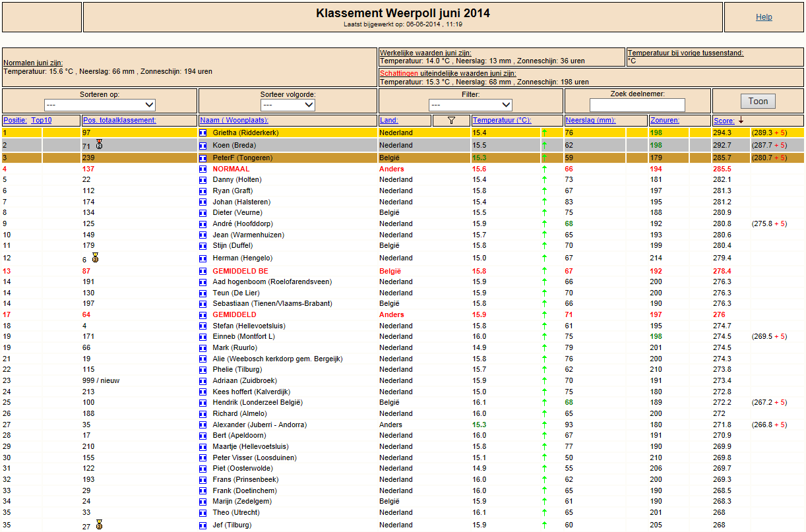Click the blue icon beside NORMAAL entry
The height and width of the screenshot is (532, 806).
coord(203,169)
